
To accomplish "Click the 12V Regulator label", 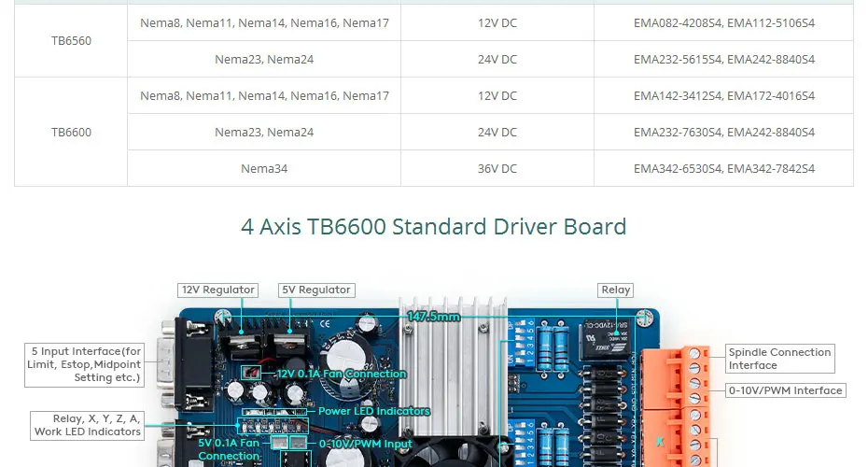I will click(x=218, y=290).
